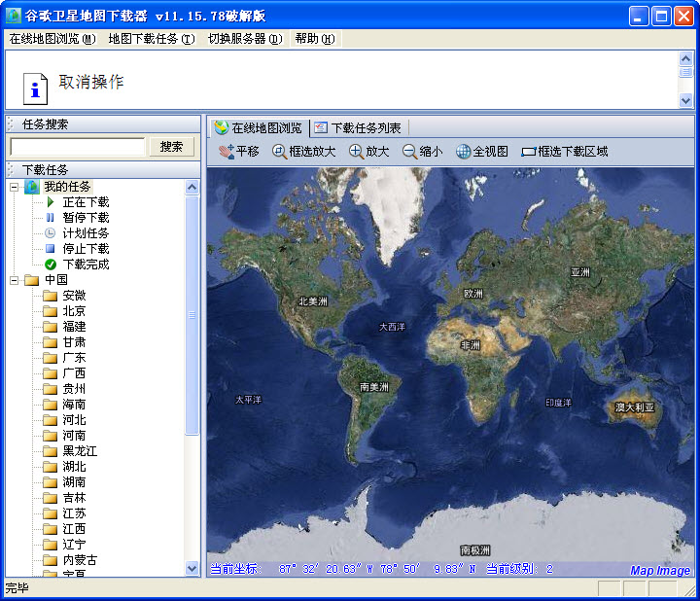
Task: Click the task search input field
Action: click(x=77, y=147)
